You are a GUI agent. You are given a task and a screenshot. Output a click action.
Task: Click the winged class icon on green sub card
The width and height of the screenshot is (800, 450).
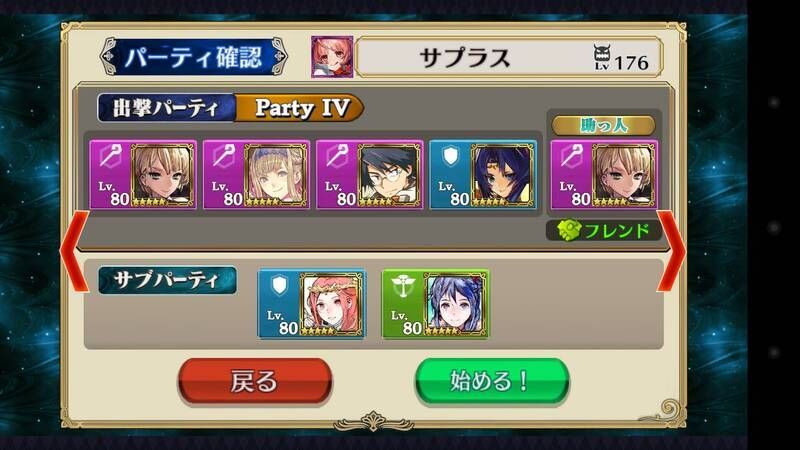403,286
